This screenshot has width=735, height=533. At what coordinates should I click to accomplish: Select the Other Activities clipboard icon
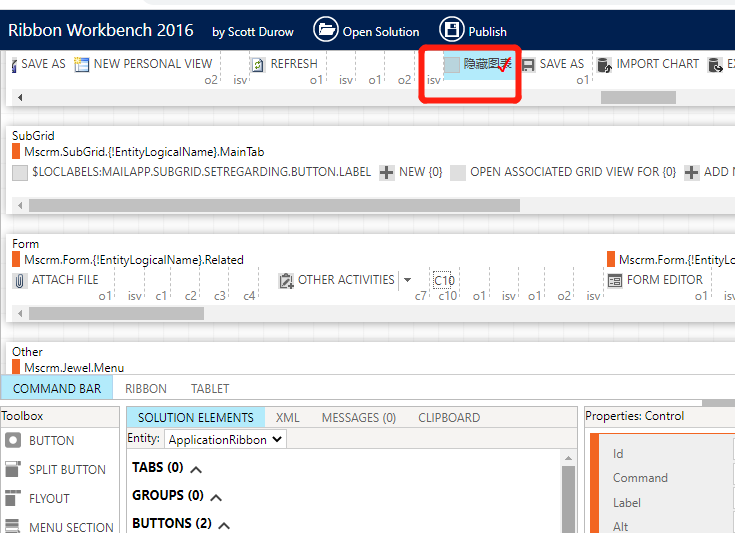point(286,280)
